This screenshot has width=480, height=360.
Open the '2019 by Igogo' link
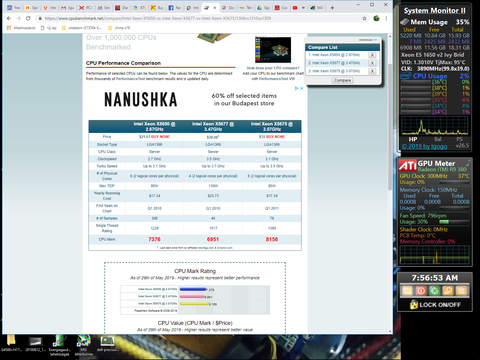[424, 146]
